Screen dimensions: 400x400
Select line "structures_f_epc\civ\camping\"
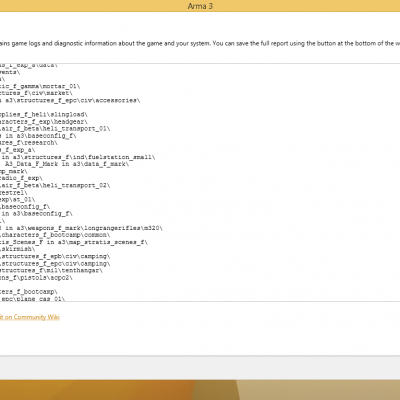point(55,263)
